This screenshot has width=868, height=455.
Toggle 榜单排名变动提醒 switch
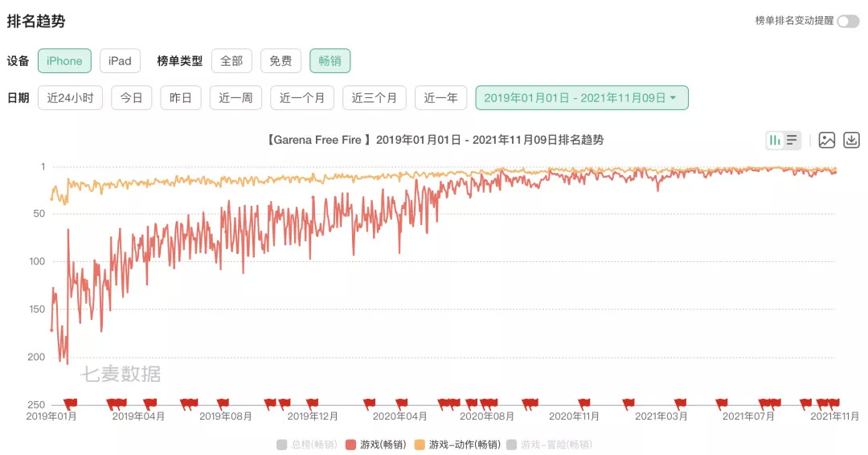847,22
